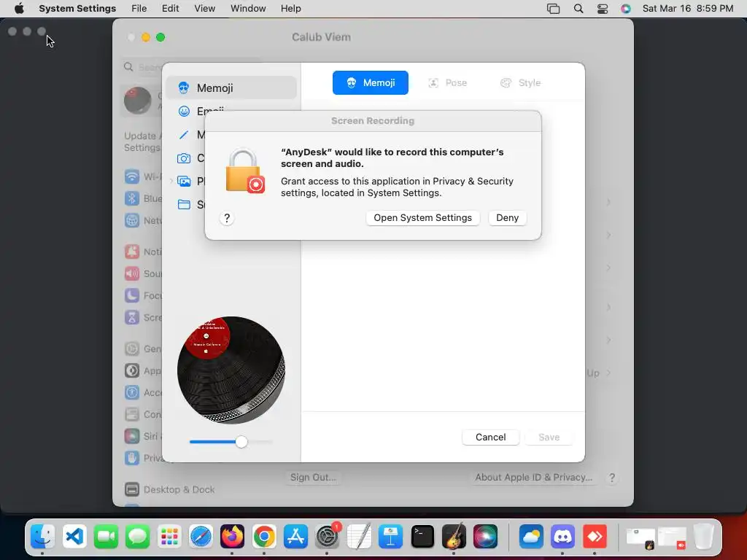Viewport: 747px width, 560px height.
Task: Open Finder from the Dock
Action: [x=42, y=537]
